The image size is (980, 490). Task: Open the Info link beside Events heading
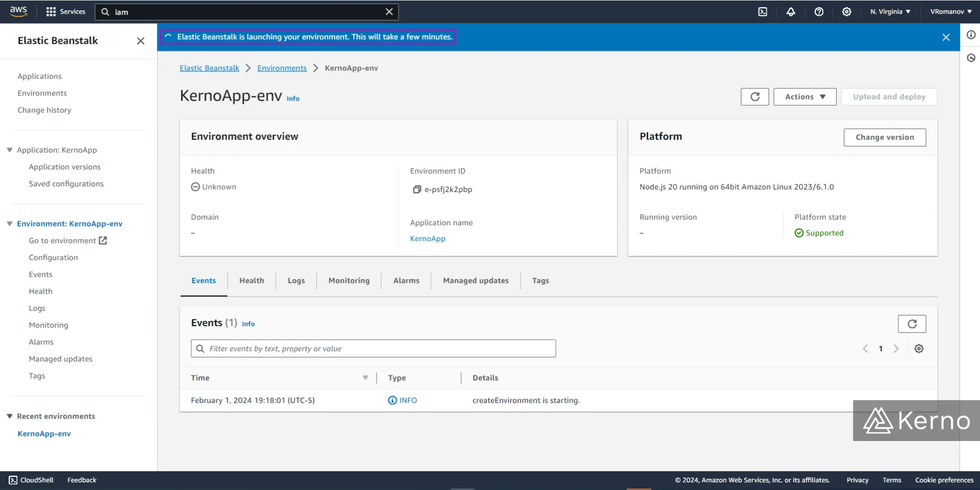tap(248, 324)
